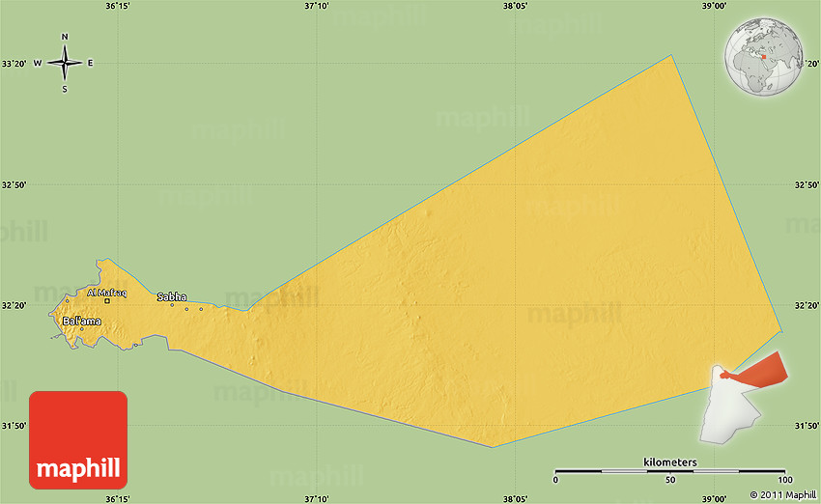Click the 37°10' longitude label at top

(x=317, y=6)
